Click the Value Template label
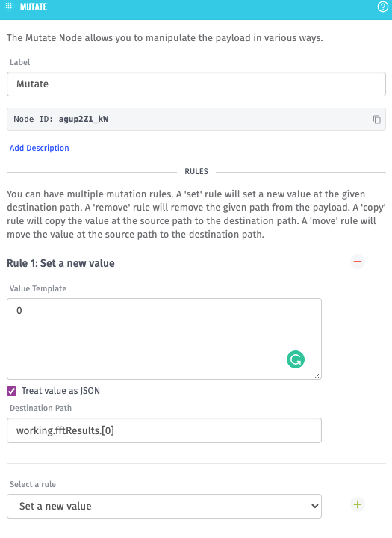 (x=38, y=288)
